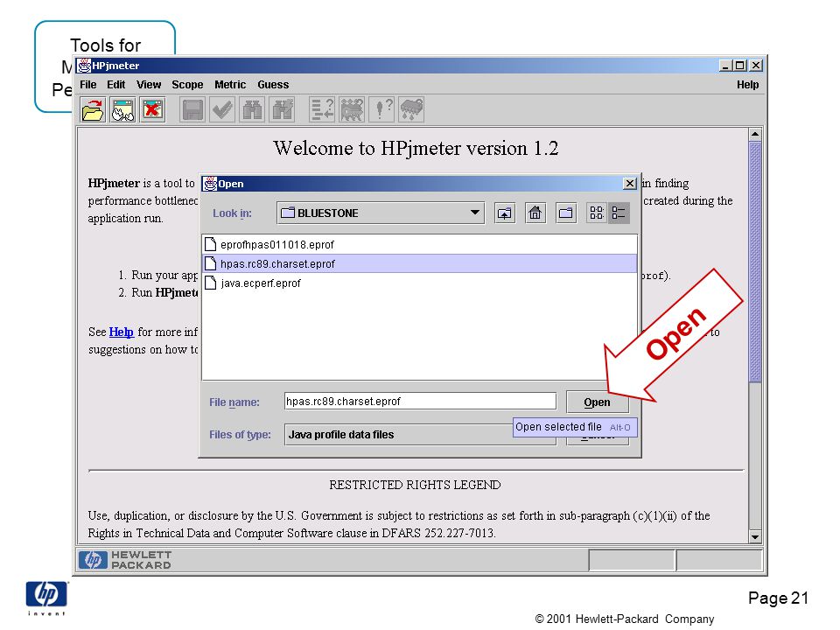Open the Scope menu

point(187,85)
